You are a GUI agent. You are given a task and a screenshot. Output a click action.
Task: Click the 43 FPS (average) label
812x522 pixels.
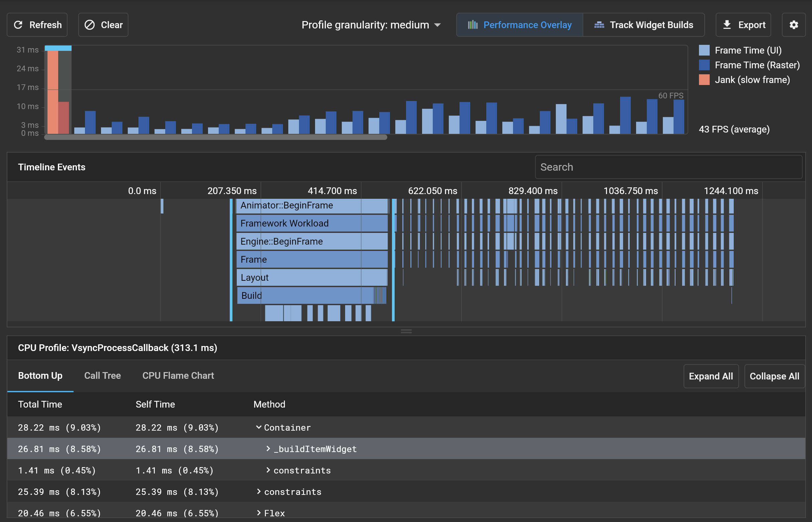[734, 129]
